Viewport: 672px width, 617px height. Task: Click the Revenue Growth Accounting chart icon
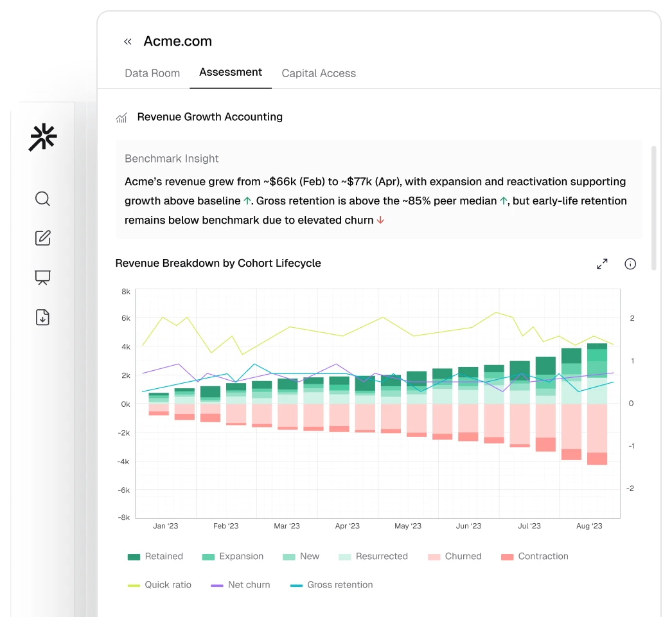(121, 117)
